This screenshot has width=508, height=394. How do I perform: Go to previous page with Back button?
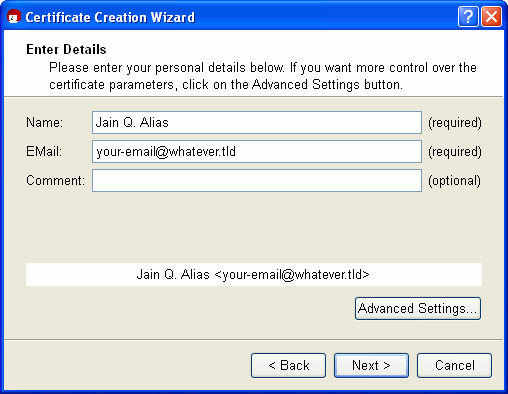click(288, 365)
